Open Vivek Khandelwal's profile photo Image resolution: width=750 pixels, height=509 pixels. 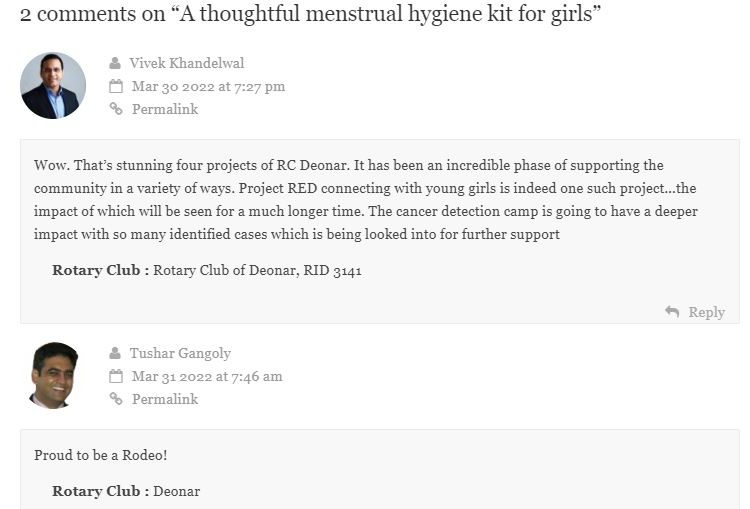pos(53,86)
